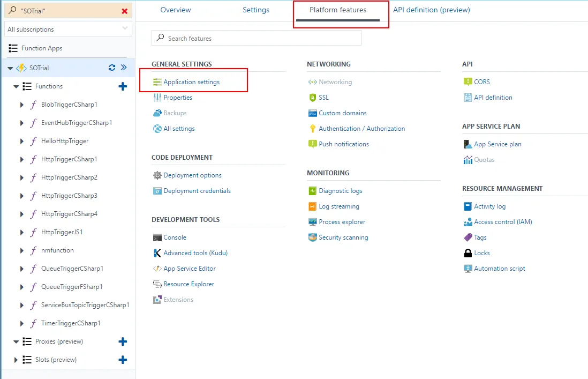Open the Application settings link
This screenshot has height=379, width=588.
pyautogui.click(x=191, y=82)
